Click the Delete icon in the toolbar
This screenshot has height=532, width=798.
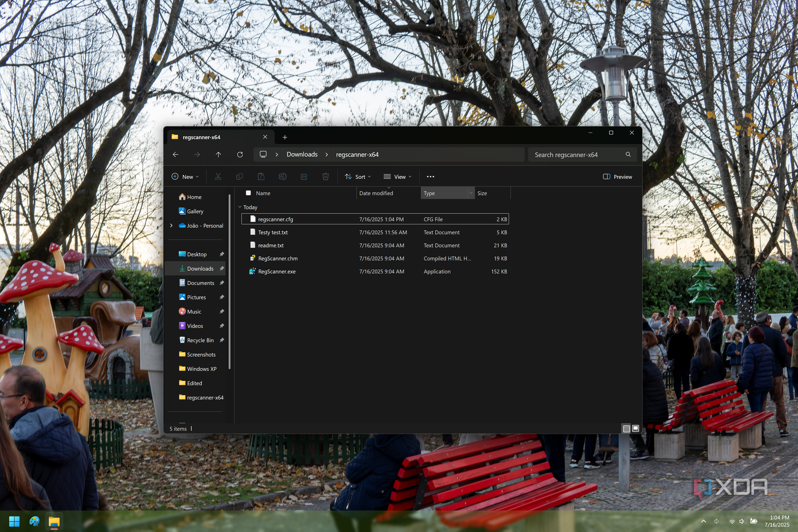[x=325, y=177]
